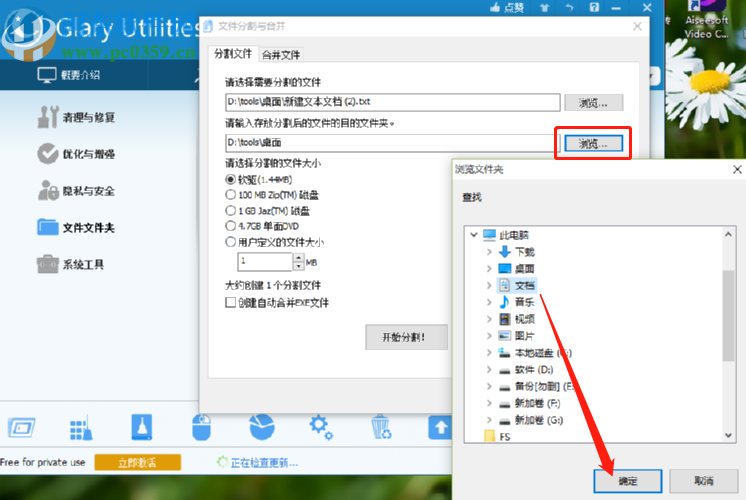Increase the custom MB size stepper

pos(298,258)
